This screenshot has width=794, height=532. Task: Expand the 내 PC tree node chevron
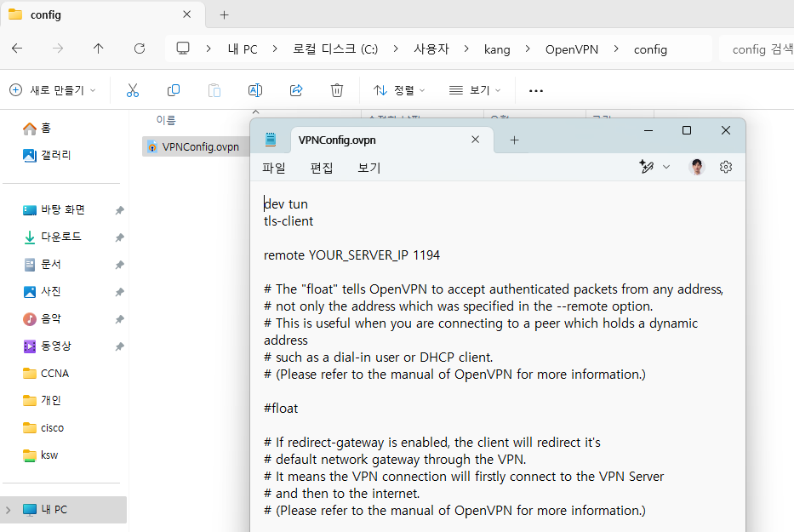9,510
